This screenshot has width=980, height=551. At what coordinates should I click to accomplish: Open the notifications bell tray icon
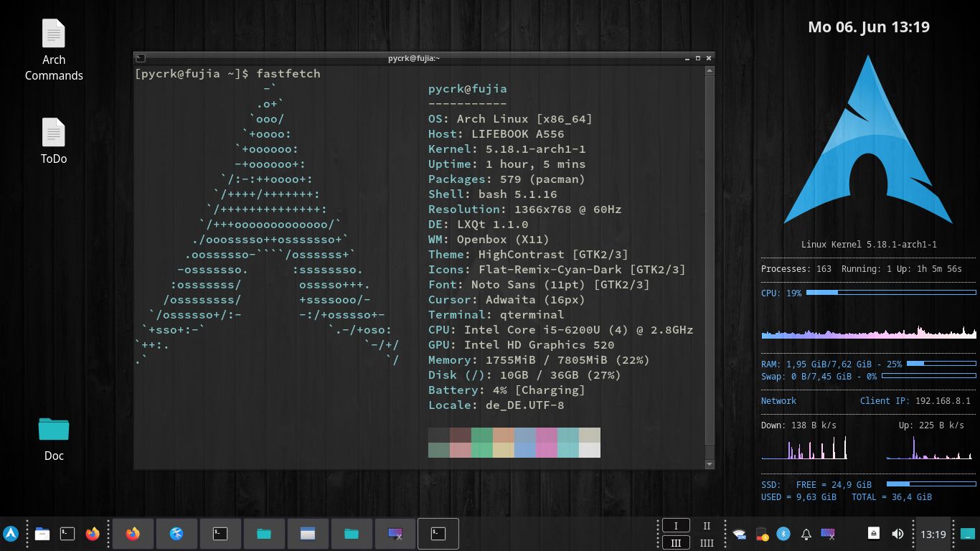806,534
